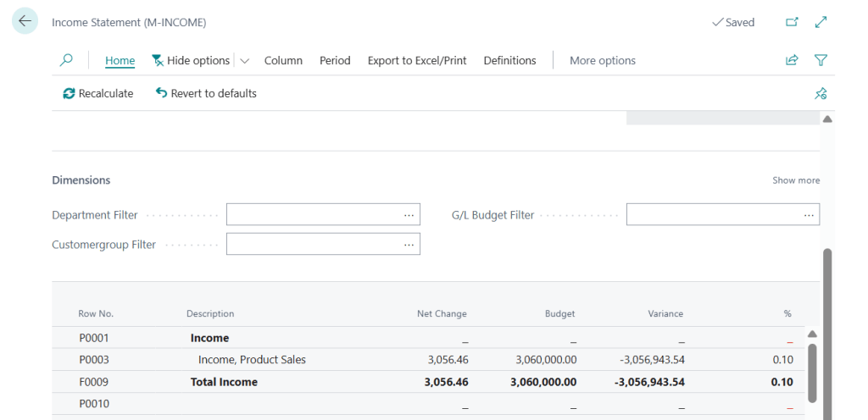Viewport: 868px width, 420px height.
Task: Open Department Filter lookup ellipsis
Action: pyautogui.click(x=409, y=214)
